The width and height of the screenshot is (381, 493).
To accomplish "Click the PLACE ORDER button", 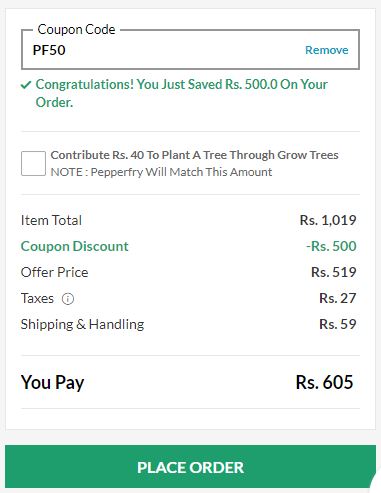I will tap(190, 466).
